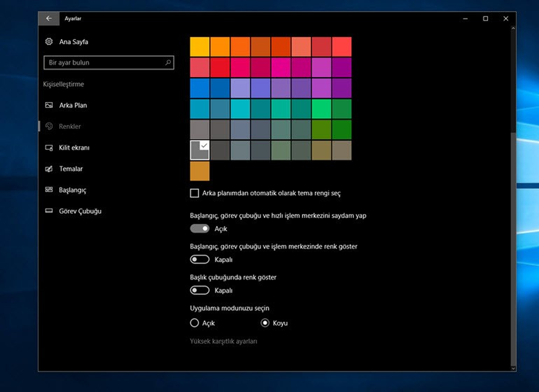
Task: Click the Kilit ekranı monitor icon
Action: (x=49, y=148)
